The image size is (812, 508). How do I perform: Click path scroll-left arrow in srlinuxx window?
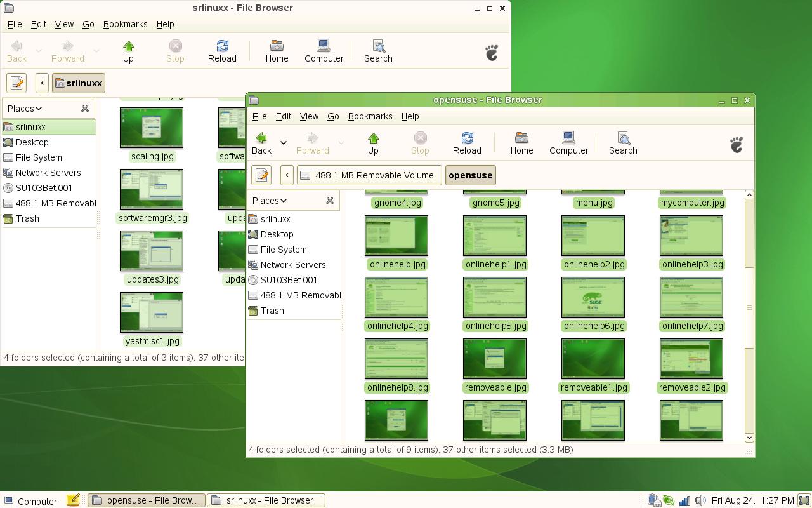42,83
